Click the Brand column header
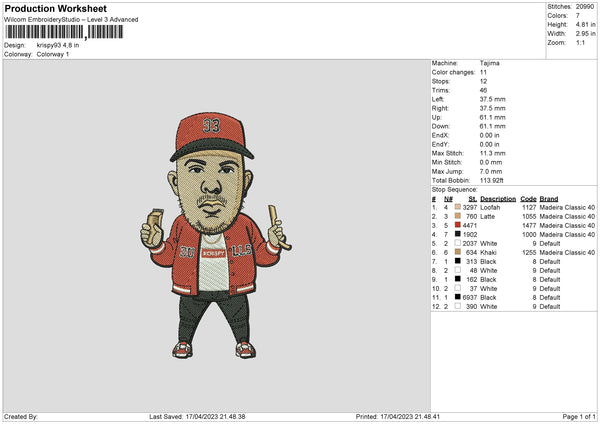The width and height of the screenshot is (600, 424). pos(549,199)
